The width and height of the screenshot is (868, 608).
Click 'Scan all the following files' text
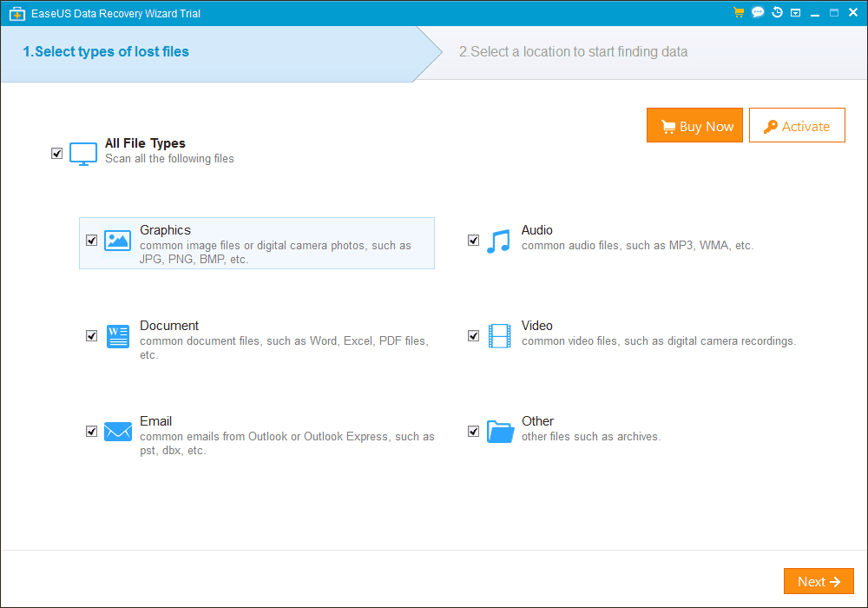click(x=169, y=159)
